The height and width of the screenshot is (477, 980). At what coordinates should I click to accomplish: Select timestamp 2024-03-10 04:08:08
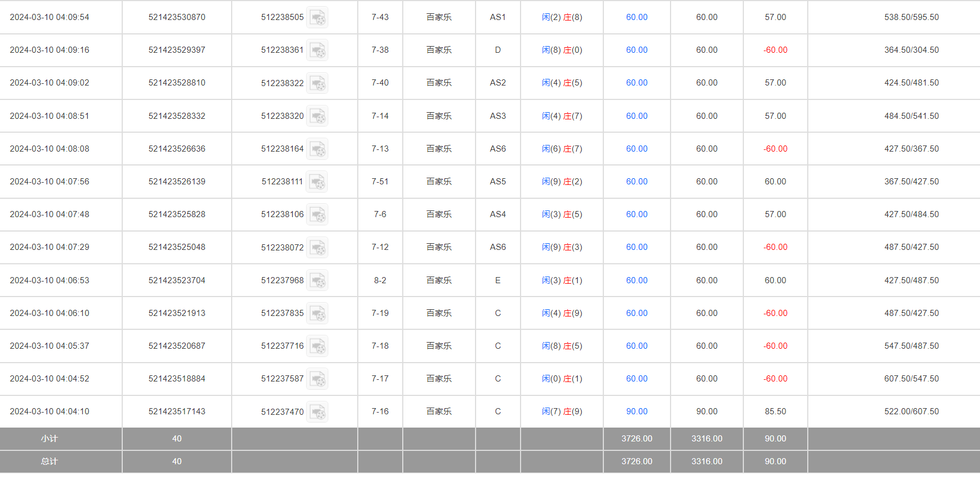(49, 149)
